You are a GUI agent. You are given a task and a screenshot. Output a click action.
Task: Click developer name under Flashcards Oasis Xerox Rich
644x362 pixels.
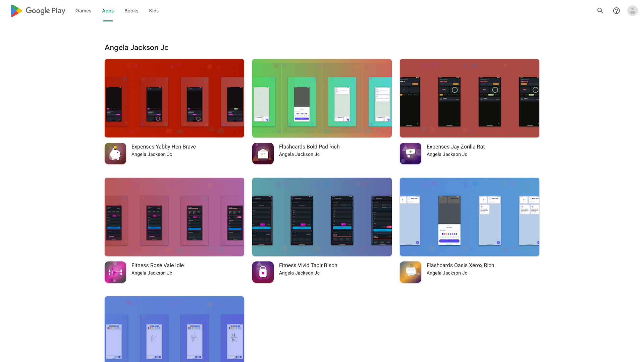[447, 273]
